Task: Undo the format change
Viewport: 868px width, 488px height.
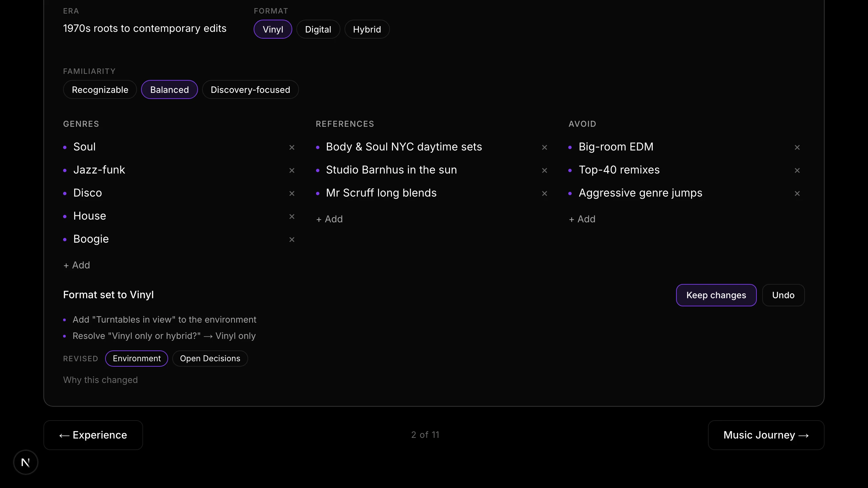Action: 783,295
